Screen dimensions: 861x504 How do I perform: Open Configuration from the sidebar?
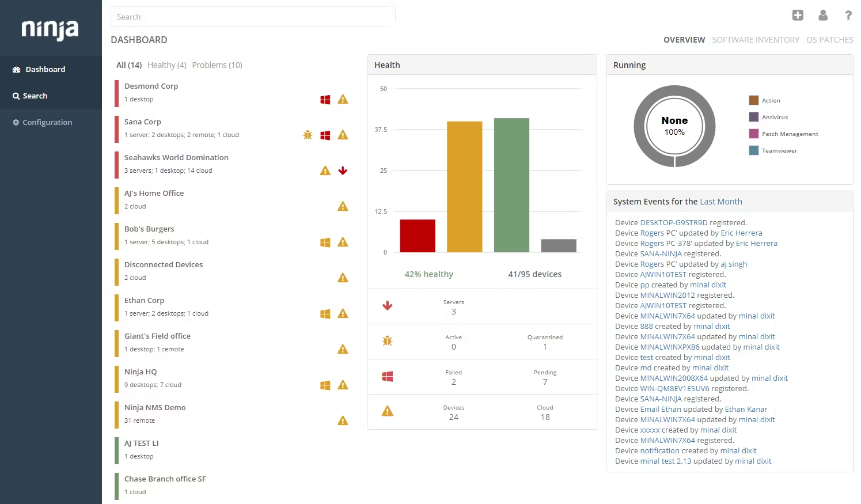[x=47, y=122]
